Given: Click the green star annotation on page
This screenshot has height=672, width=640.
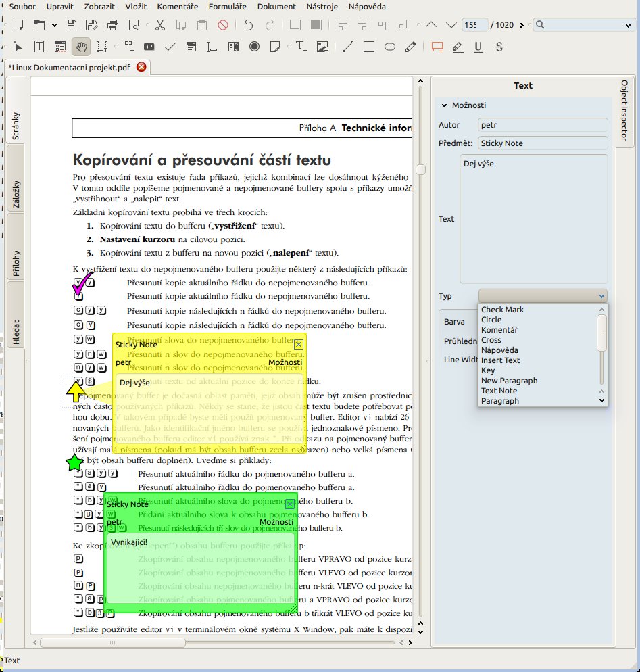Looking at the screenshot, I should tap(74, 463).
